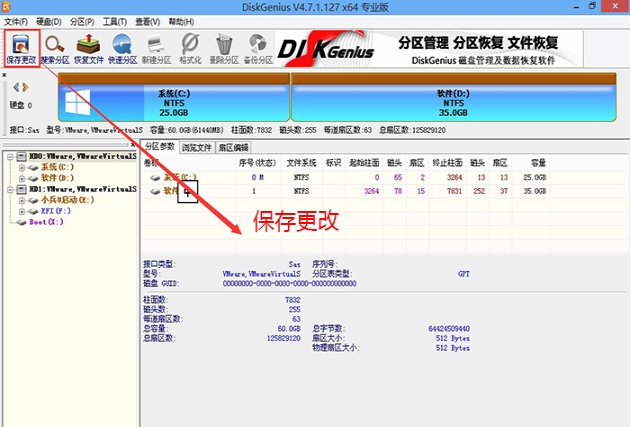This screenshot has height=427, width=630.
Task: Click the 新建分区 (New Partition) icon
Action: tap(157, 47)
